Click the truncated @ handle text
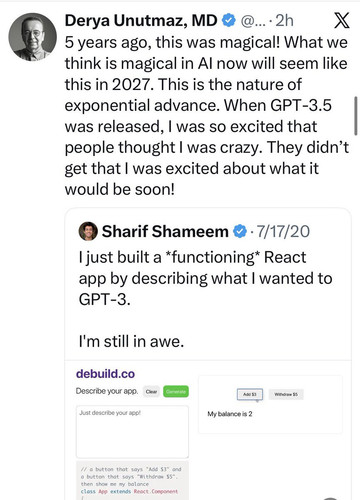This screenshot has width=360, height=500. click(253, 21)
